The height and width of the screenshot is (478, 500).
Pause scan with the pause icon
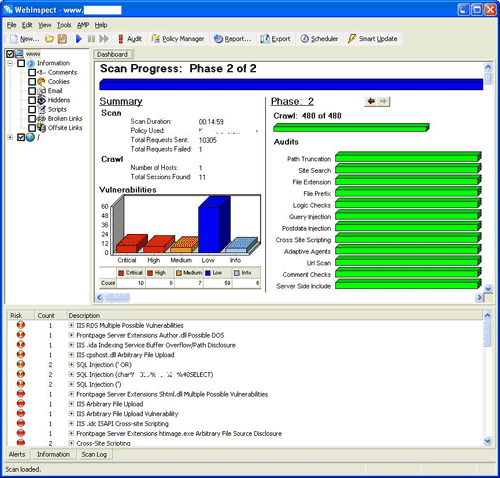point(91,39)
